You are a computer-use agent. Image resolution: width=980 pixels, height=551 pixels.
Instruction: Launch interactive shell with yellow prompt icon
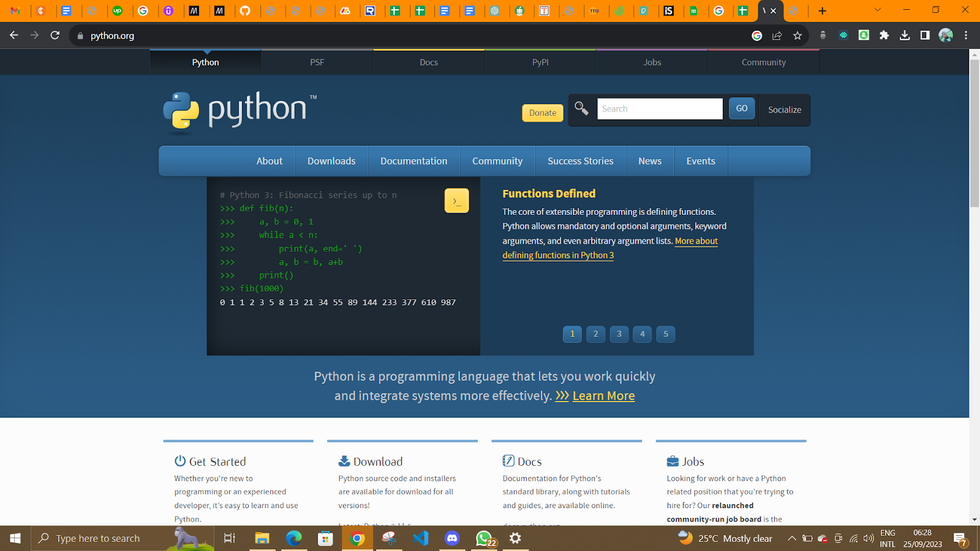456,201
